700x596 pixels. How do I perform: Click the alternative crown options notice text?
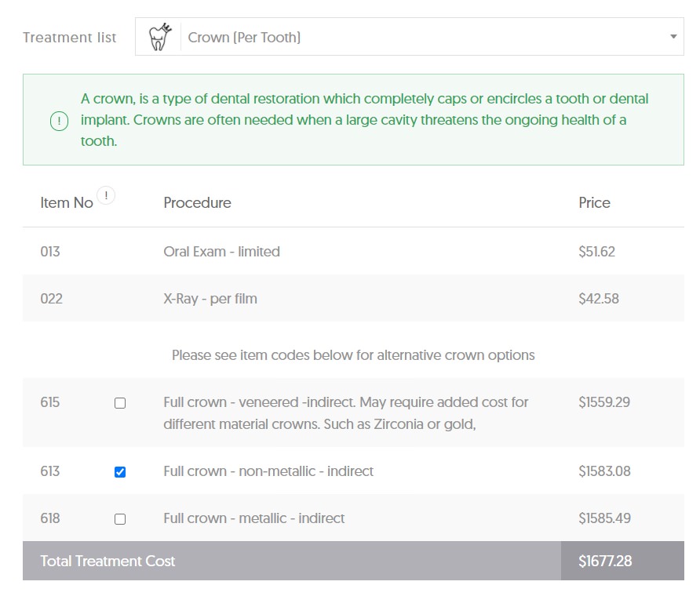353,355
